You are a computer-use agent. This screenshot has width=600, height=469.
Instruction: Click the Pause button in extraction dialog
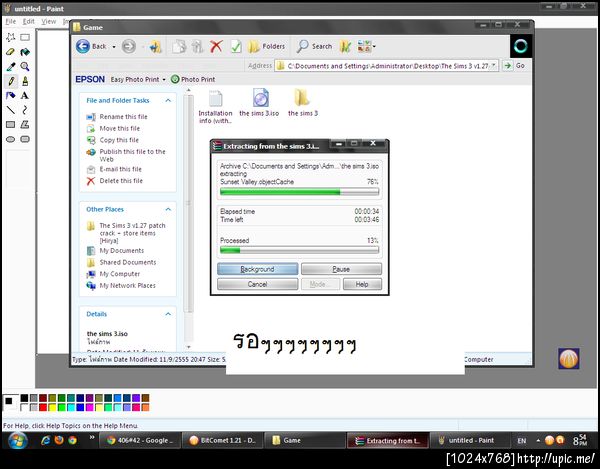(x=341, y=269)
